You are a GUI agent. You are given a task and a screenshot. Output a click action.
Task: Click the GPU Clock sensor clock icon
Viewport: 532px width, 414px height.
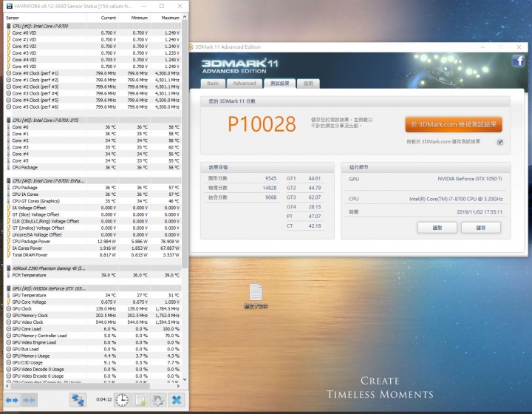pyautogui.click(x=8, y=309)
